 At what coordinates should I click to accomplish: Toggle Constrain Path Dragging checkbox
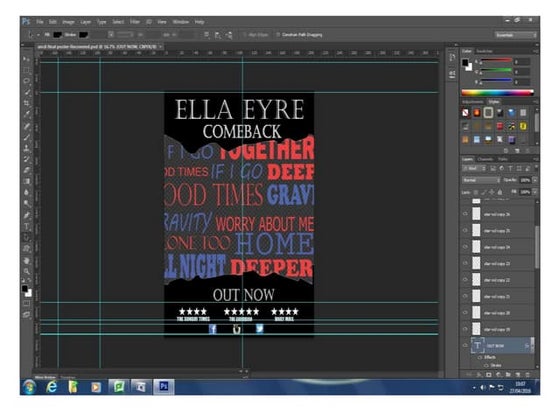tap(278, 35)
